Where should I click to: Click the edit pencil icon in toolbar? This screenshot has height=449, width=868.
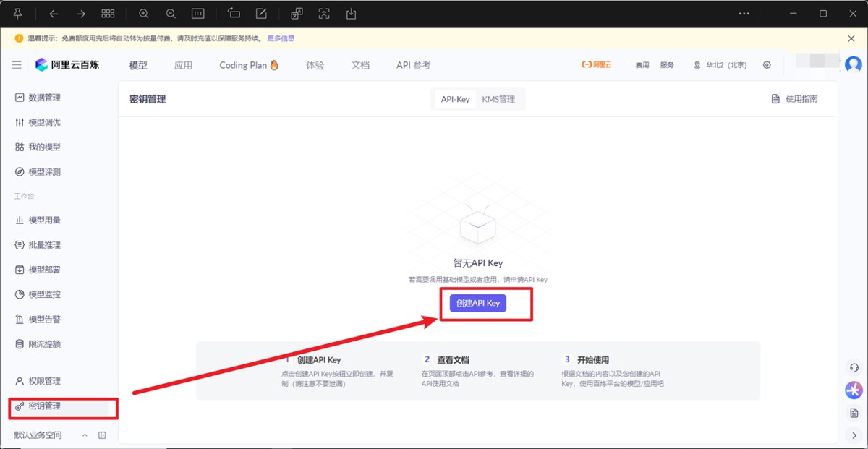(x=261, y=13)
